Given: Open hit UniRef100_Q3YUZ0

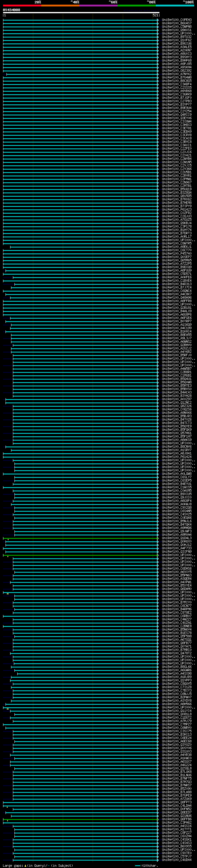Looking at the screenshot, I should [x=177, y=745].
